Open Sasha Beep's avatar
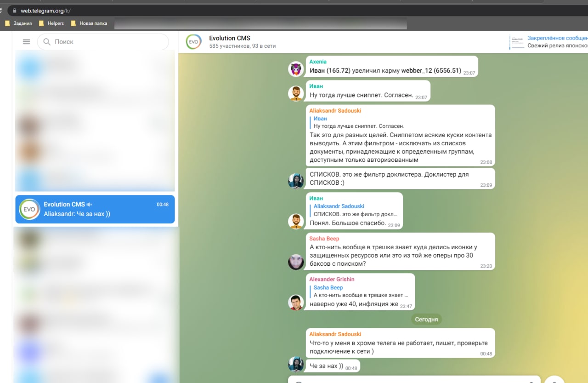This screenshot has height=383, width=588. (296, 262)
